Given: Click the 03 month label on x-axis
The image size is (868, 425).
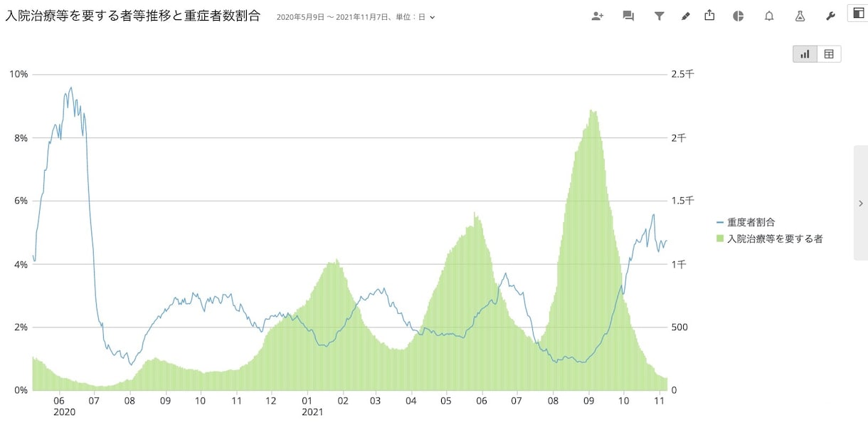Looking at the screenshot, I should click(375, 401).
